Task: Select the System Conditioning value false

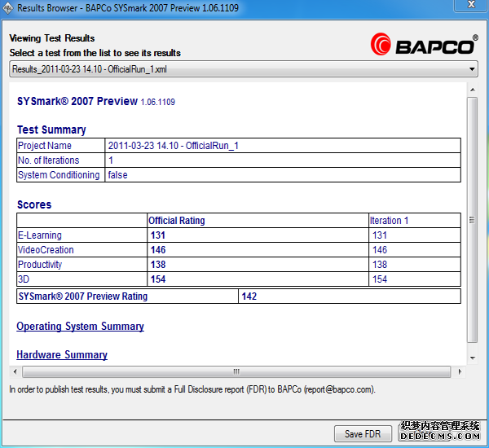Action: coord(117,175)
